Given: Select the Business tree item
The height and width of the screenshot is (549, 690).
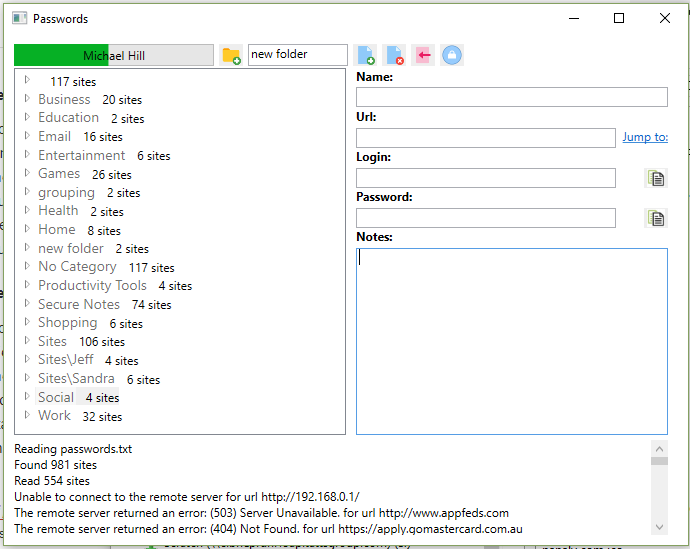Looking at the screenshot, I should 90,100.
